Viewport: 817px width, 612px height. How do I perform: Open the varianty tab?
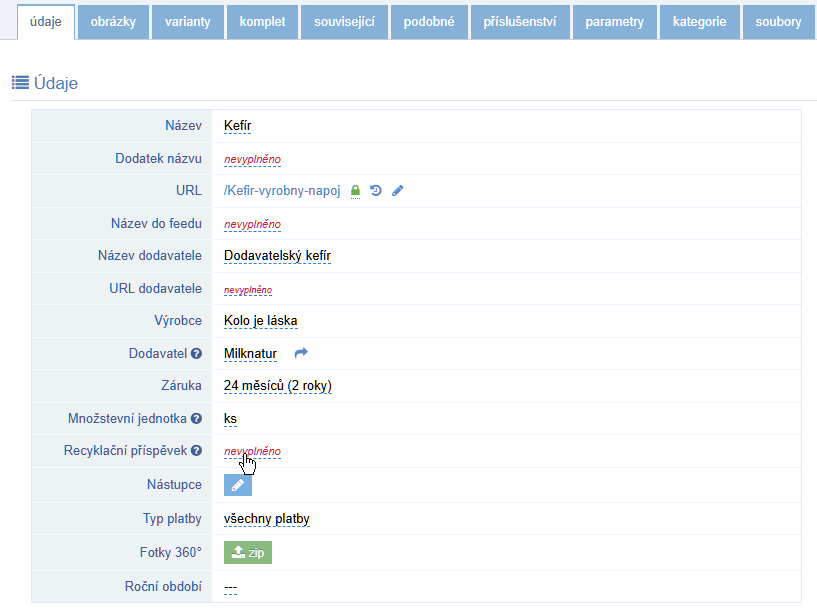187,21
